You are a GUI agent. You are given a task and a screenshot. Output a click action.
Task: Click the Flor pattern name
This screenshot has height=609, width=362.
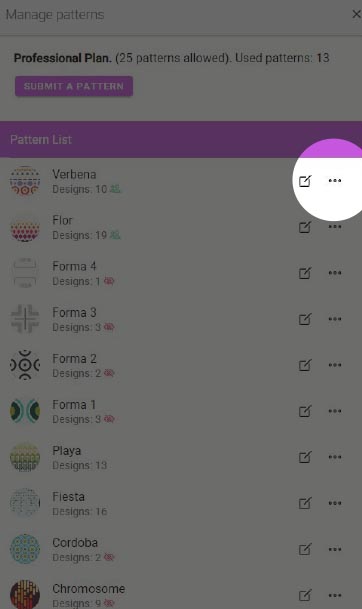point(62,220)
